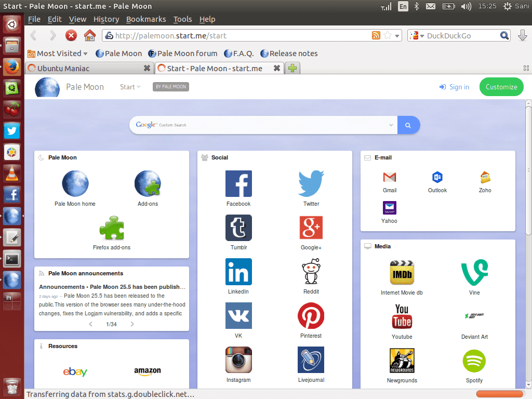Viewport: 532px width, 399px height.
Task: Click the blue search magnifier button
Action: pyautogui.click(x=408, y=125)
